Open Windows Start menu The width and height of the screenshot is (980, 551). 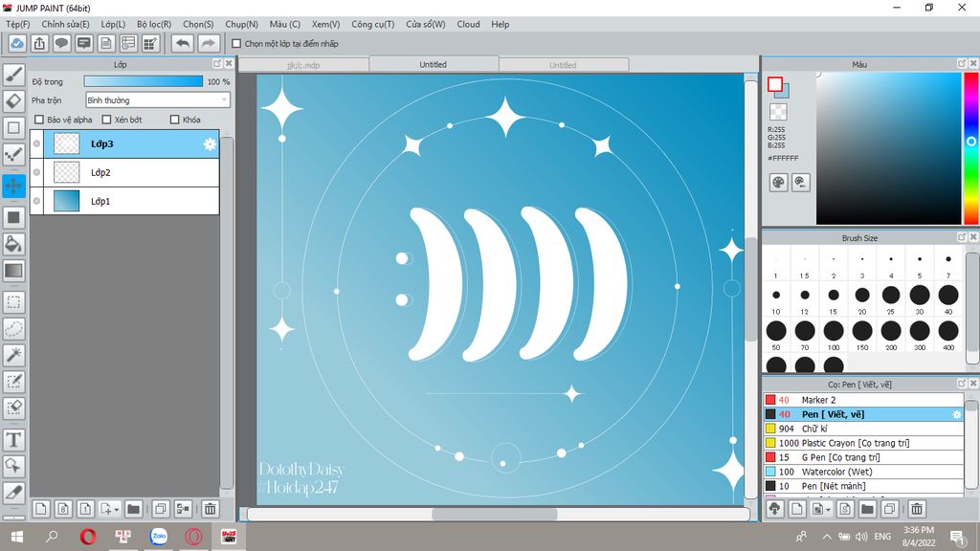click(17, 537)
